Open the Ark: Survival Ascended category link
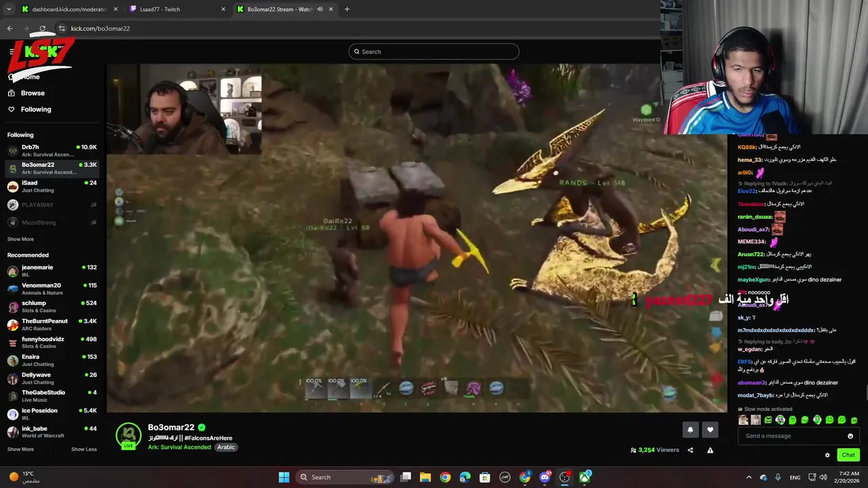This screenshot has height=488, width=868. tap(180, 447)
